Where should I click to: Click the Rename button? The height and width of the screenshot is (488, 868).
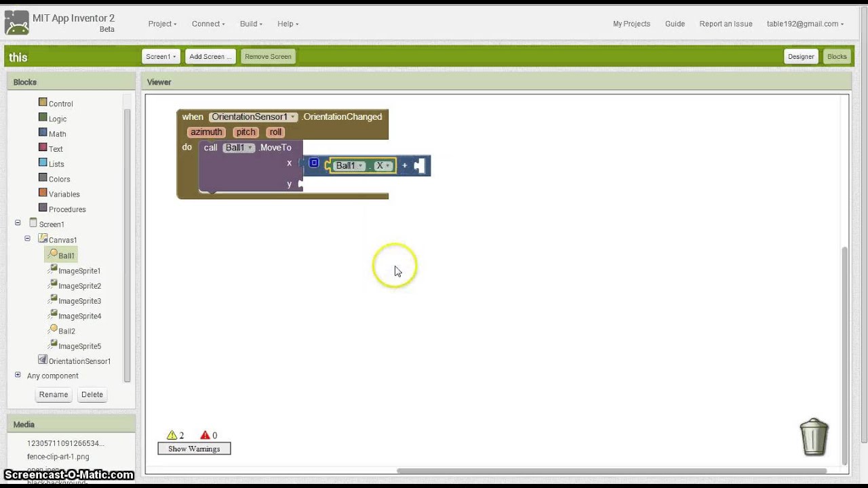click(54, 394)
